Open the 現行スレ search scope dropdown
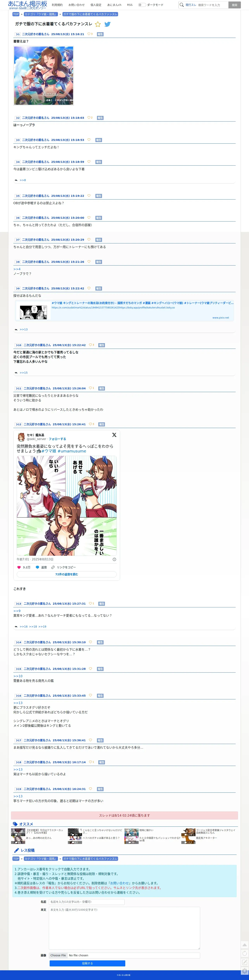This screenshot has width=249, height=980. point(191,5)
